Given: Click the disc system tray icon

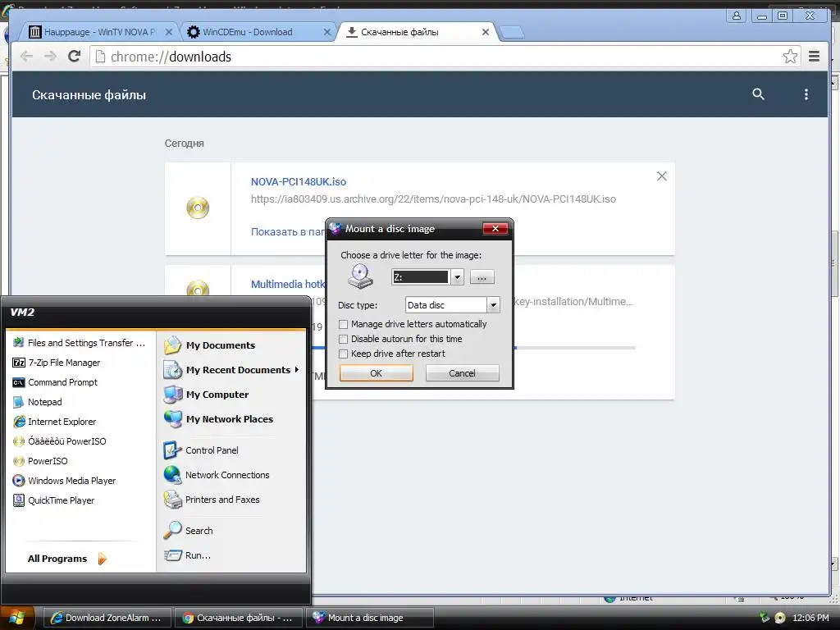Looking at the screenshot, I should click(x=780, y=618).
